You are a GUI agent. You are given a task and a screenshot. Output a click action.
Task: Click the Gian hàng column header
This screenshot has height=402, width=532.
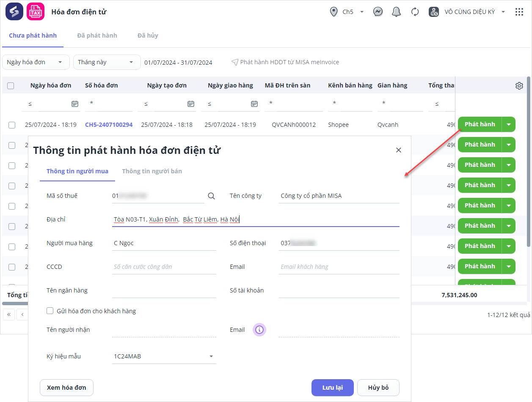392,85
